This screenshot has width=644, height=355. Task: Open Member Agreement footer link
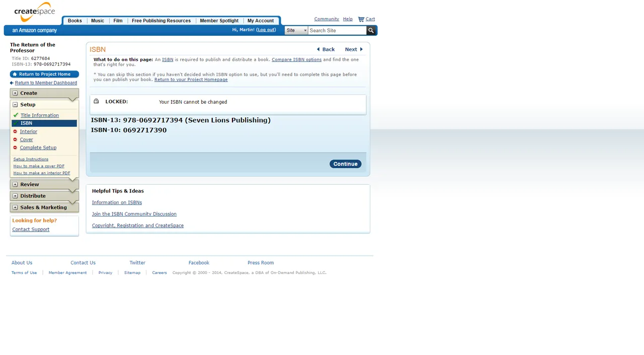click(x=67, y=272)
